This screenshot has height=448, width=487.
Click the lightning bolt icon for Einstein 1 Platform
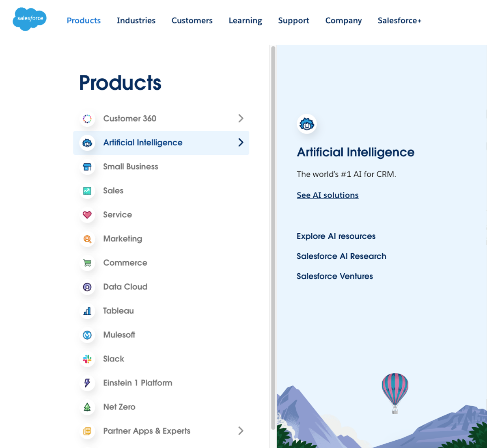click(x=87, y=383)
